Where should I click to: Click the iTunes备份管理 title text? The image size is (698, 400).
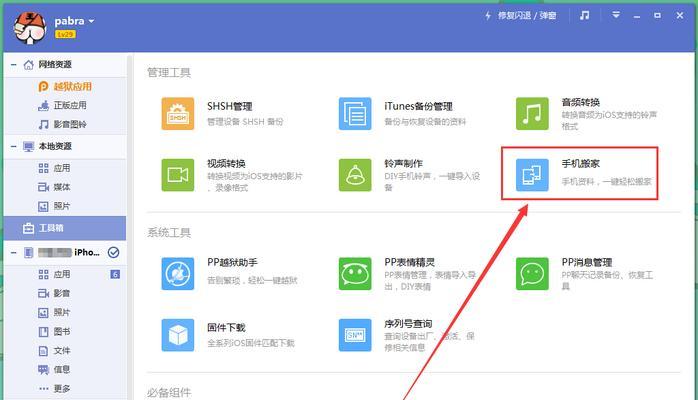coord(418,106)
